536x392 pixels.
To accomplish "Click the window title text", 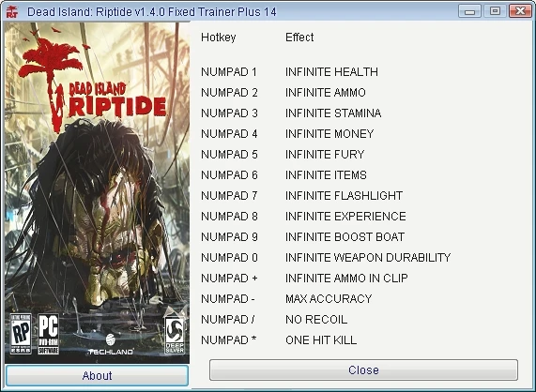I will point(152,12).
